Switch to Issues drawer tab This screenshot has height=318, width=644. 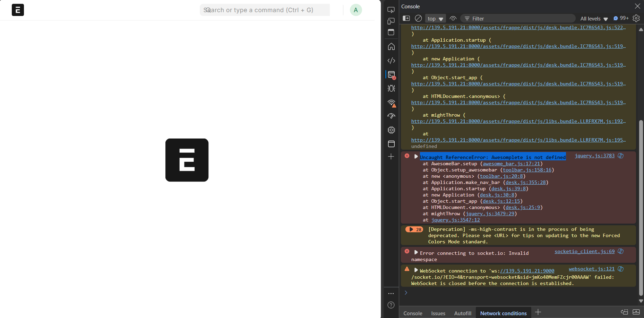[x=438, y=313]
